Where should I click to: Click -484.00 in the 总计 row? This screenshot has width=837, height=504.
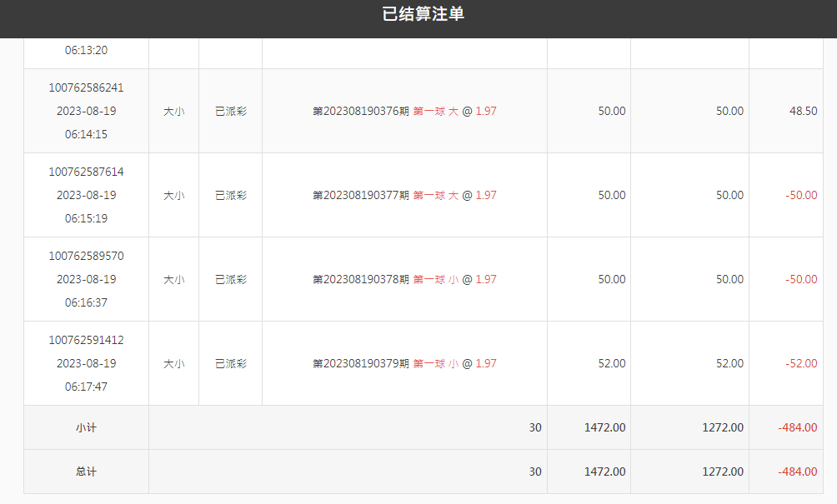[x=797, y=472]
